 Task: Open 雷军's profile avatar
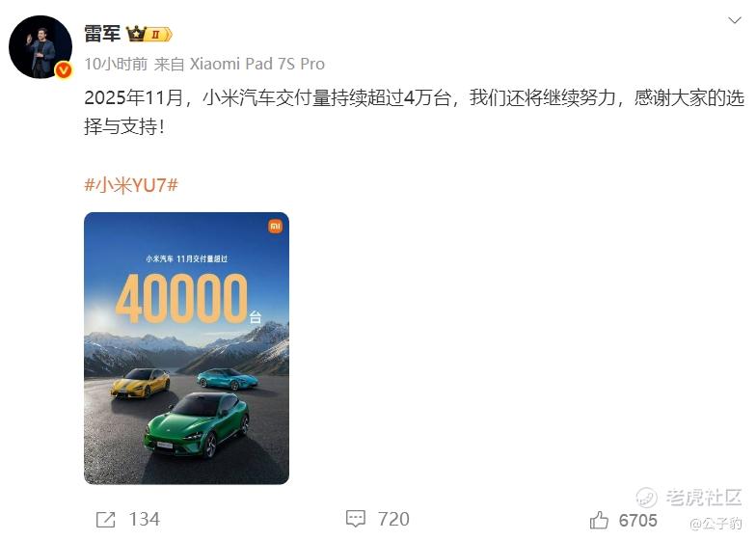click(40, 46)
